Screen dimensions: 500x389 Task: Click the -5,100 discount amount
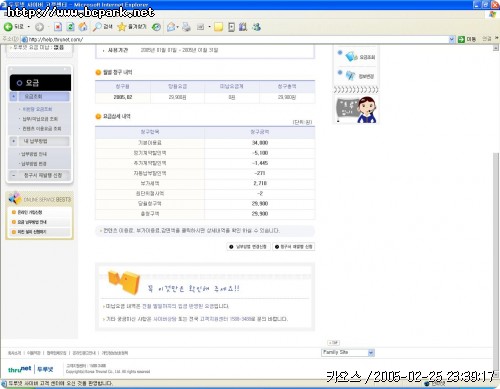coord(260,153)
